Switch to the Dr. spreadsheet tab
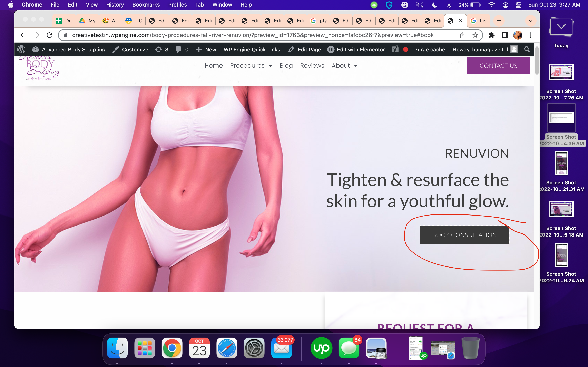This screenshot has width=588, height=367. coord(64,21)
